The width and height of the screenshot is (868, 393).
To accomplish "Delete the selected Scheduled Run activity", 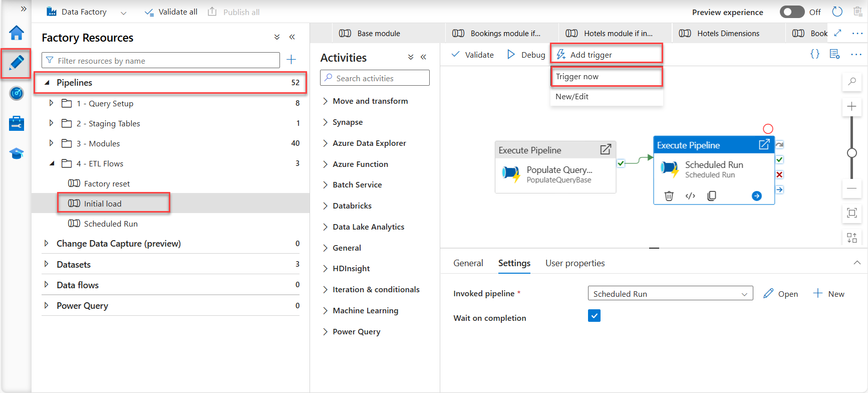I will click(669, 195).
